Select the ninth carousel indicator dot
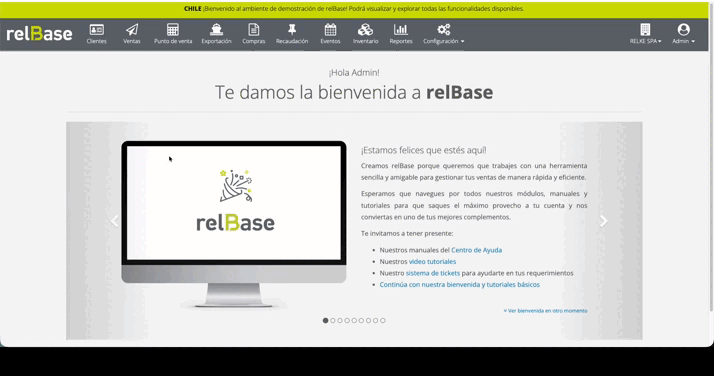The width and height of the screenshot is (714, 376). point(383,320)
